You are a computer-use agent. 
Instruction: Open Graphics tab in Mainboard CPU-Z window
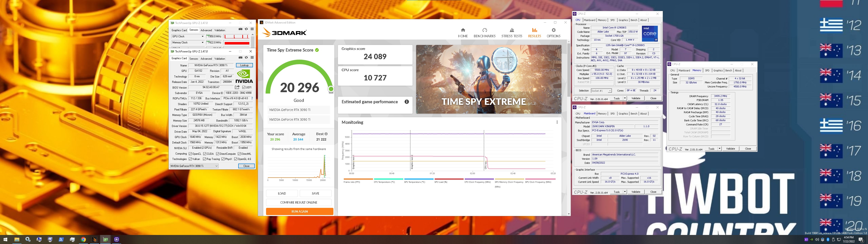pos(623,114)
